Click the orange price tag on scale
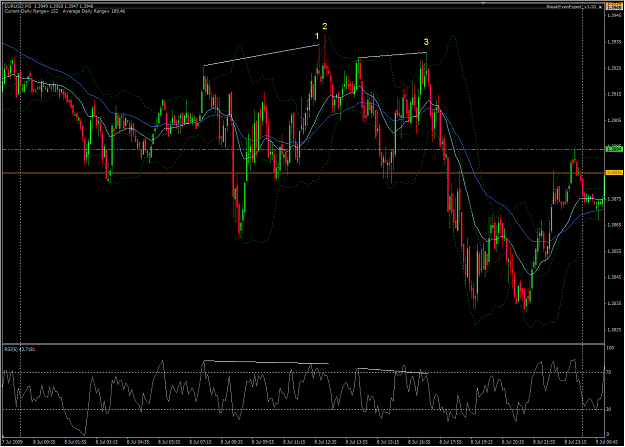Screen dimensions: 625x447 tap(614, 173)
